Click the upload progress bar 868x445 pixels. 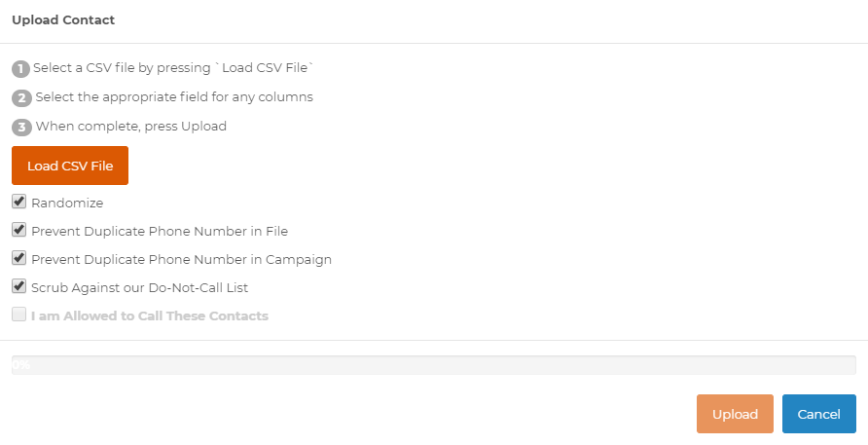(x=434, y=365)
